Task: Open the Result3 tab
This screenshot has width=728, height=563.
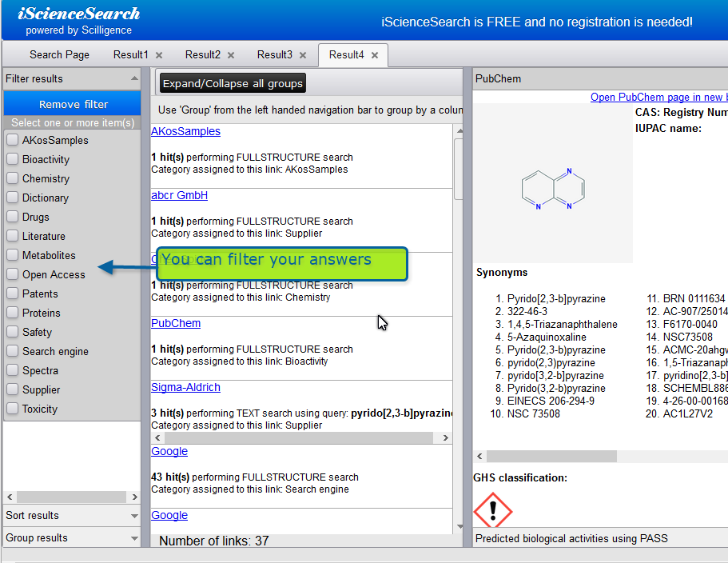Action: point(275,55)
